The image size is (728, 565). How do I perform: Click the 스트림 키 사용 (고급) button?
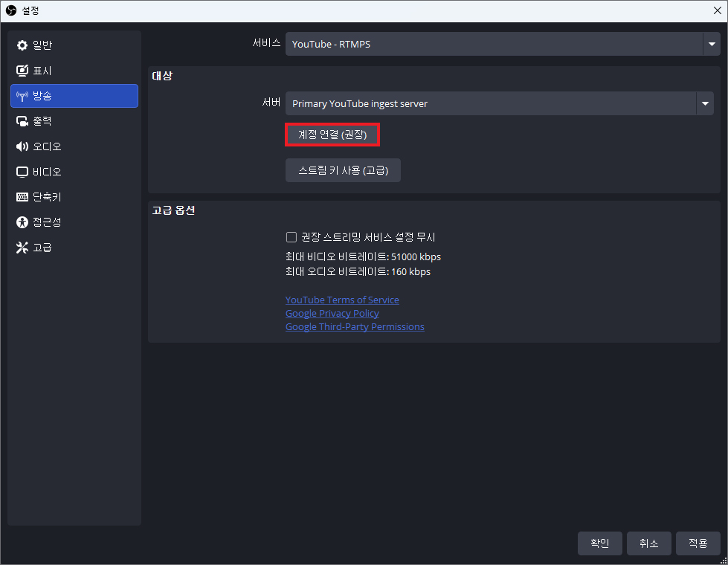click(343, 170)
